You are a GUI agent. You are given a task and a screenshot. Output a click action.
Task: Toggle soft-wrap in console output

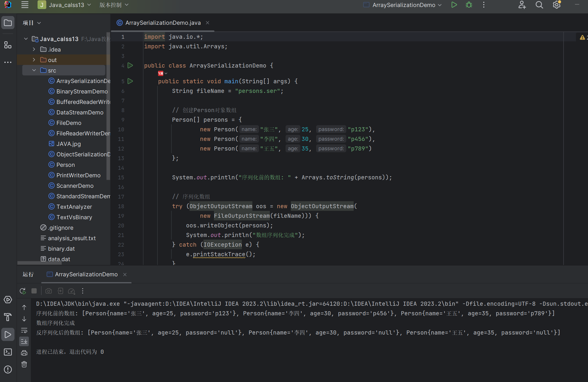[24, 330]
